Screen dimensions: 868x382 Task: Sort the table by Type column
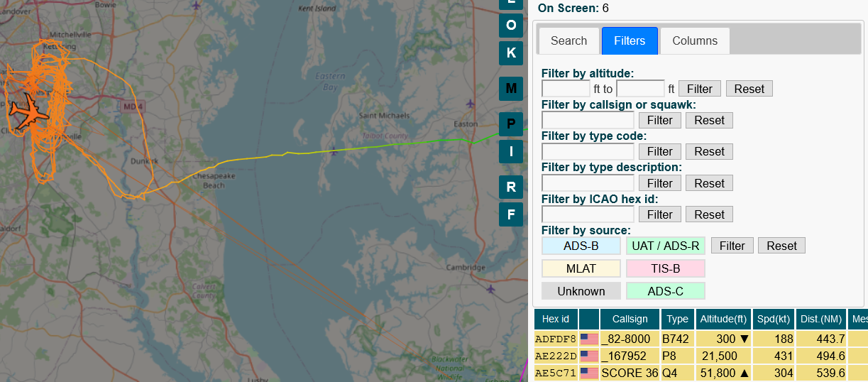tap(678, 320)
